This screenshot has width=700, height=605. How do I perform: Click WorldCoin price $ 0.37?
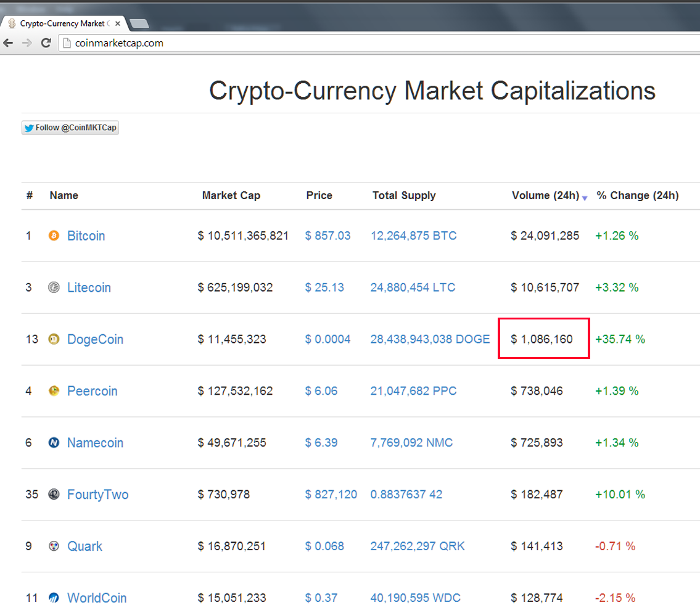click(321, 598)
